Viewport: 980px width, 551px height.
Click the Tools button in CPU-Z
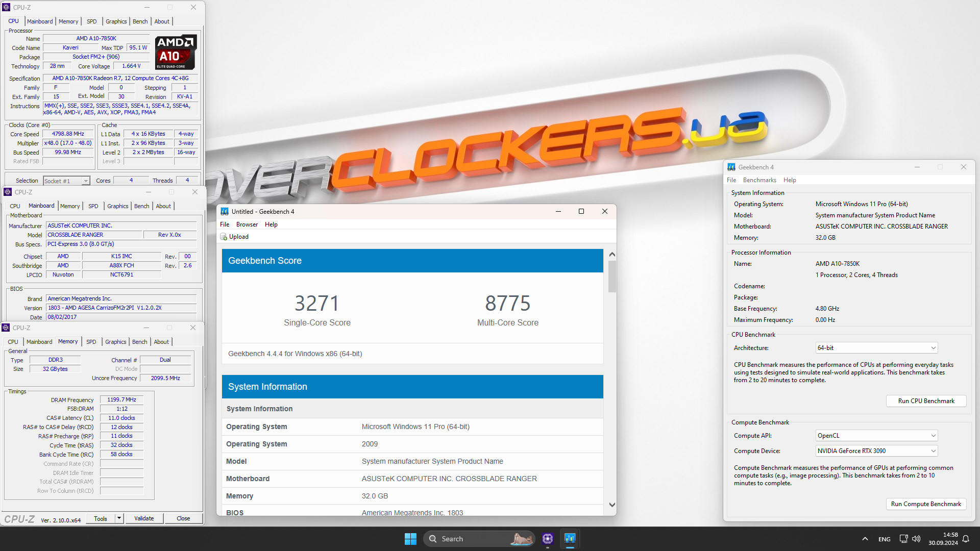point(101,518)
